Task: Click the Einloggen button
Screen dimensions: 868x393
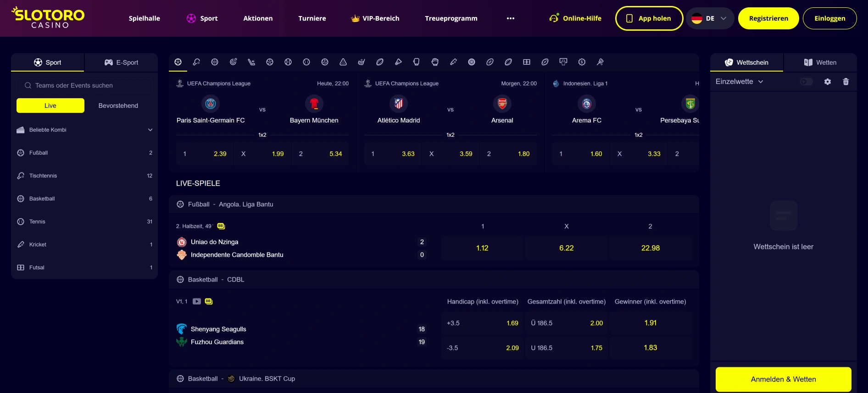Action: click(x=830, y=18)
